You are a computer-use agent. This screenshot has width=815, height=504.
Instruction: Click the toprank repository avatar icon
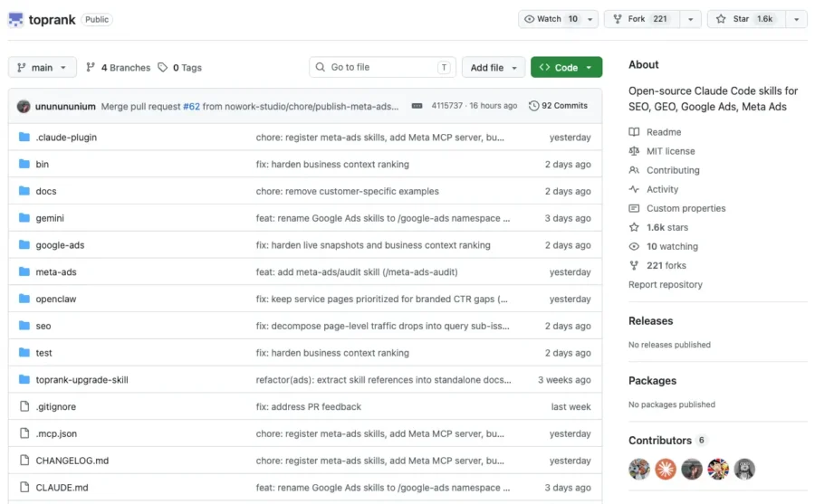pos(15,20)
